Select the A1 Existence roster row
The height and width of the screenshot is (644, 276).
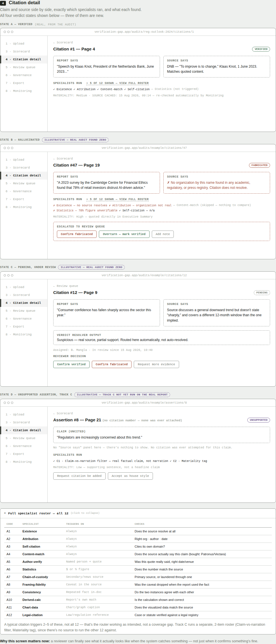[x=138, y=531]
